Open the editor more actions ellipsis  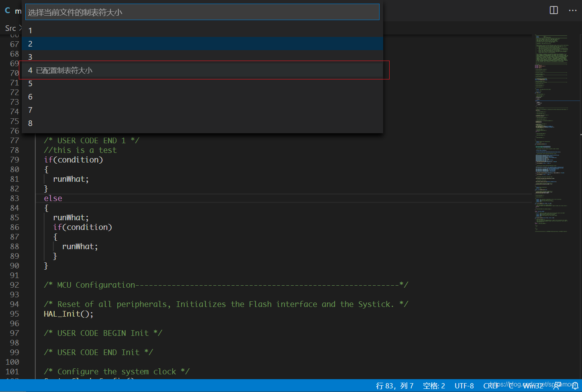(x=573, y=10)
